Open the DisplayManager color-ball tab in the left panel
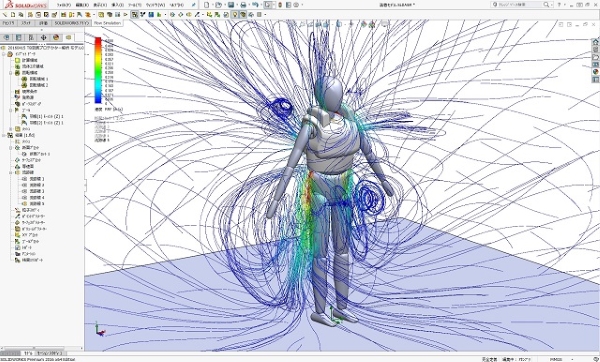600x362 pixels. click(56, 37)
